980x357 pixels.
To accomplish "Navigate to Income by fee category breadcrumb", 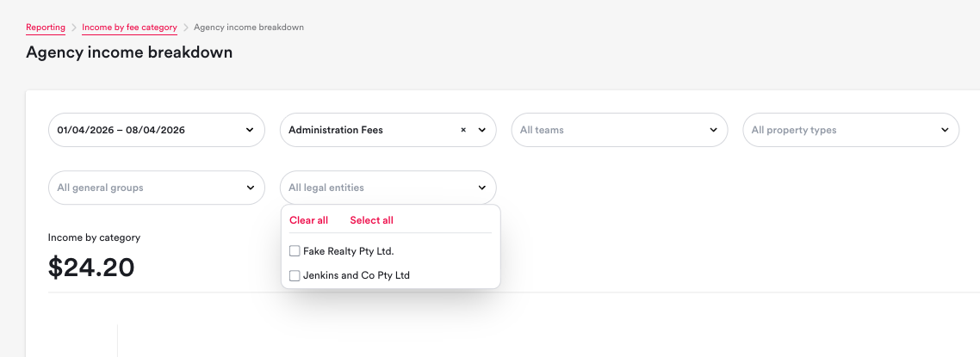I will click(129, 28).
